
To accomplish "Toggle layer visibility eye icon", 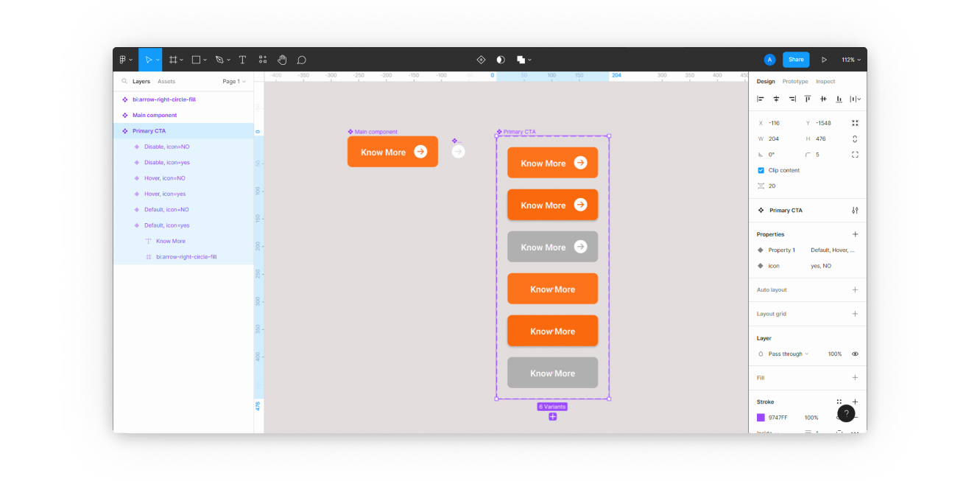I will pos(855,354).
